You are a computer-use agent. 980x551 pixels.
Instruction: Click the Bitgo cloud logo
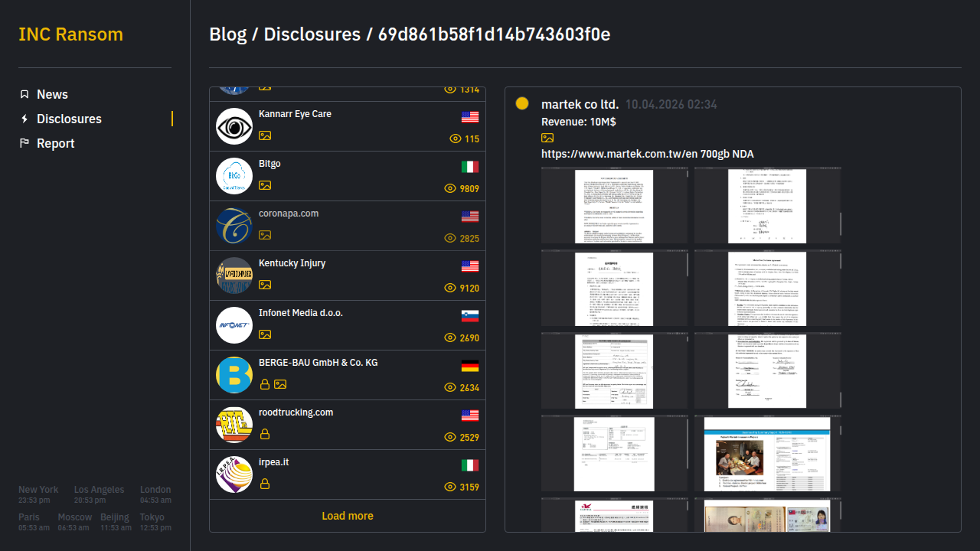click(234, 176)
